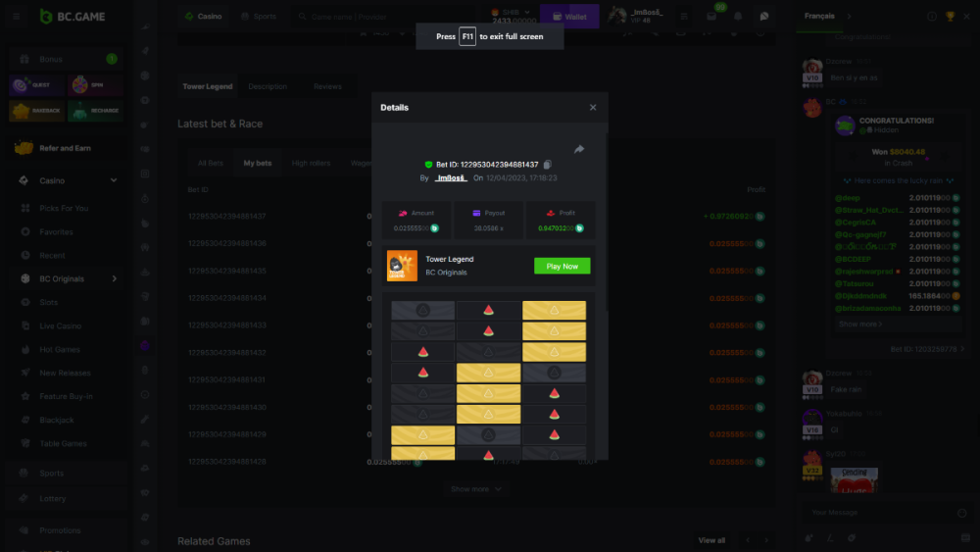The width and height of the screenshot is (980, 552).
Task: Open the Spin wheel promo tile
Action: click(x=95, y=86)
